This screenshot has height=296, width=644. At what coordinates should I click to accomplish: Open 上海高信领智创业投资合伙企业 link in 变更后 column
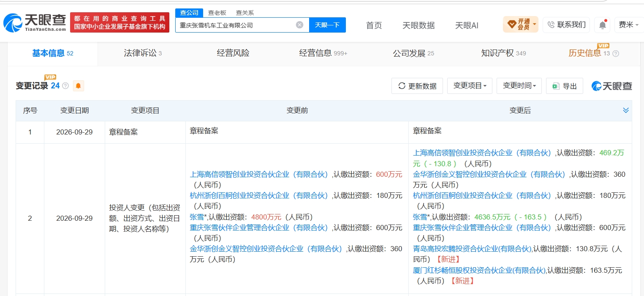(x=482, y=153)
